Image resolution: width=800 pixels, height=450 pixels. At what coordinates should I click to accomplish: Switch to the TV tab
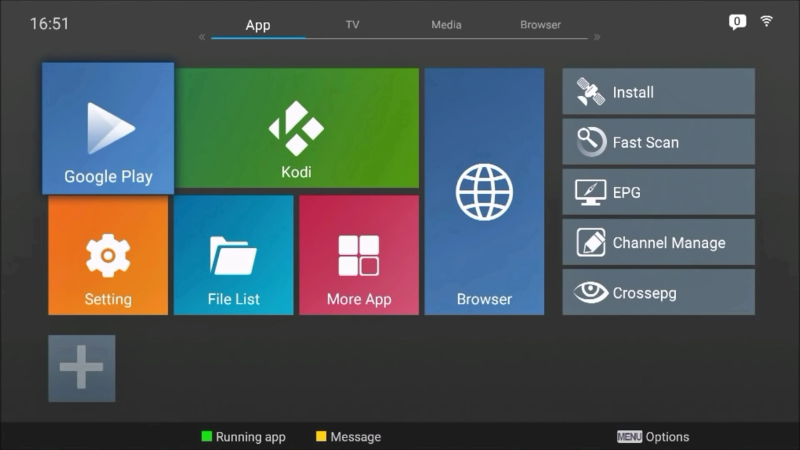tap(353, 24)
